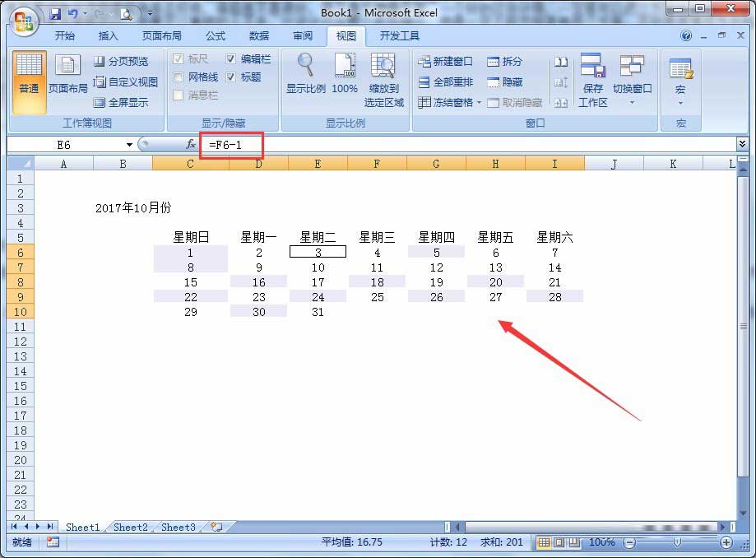Screen dimensions: 756x558
Task: Click Save Workspace (保存工作区)
Action: pyautogui.click(x=592, y=80)
